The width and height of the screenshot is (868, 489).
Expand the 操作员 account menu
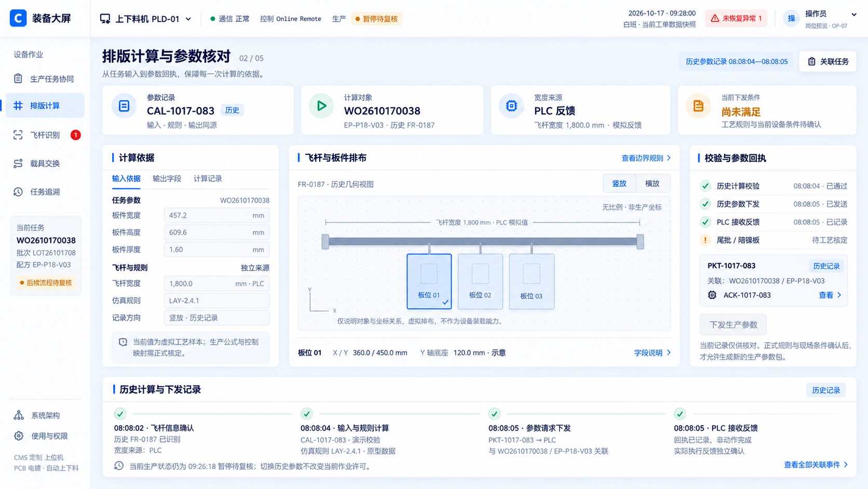click(853, 14)
